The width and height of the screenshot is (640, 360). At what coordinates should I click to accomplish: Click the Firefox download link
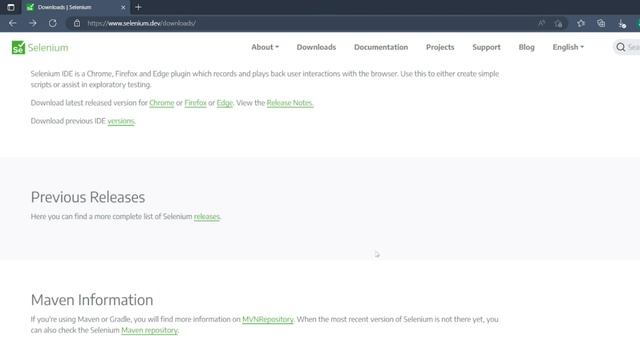[196, 103]
